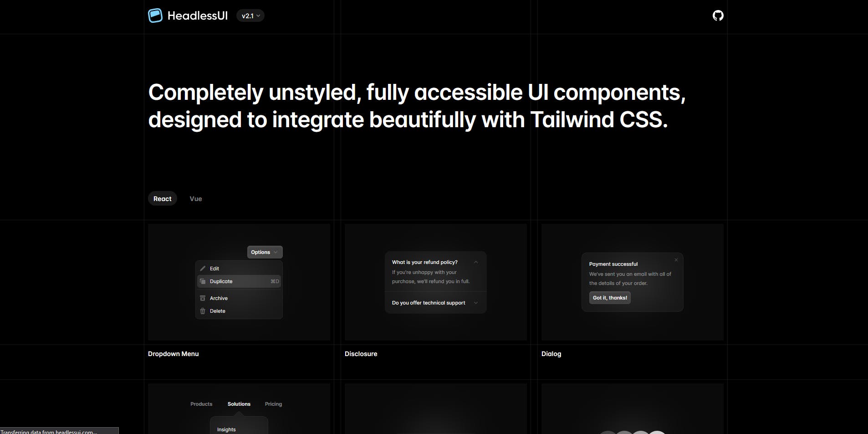The image size is (868, 434).
Task: Open the Dropdown Menu component link
Action: point(173,354)
